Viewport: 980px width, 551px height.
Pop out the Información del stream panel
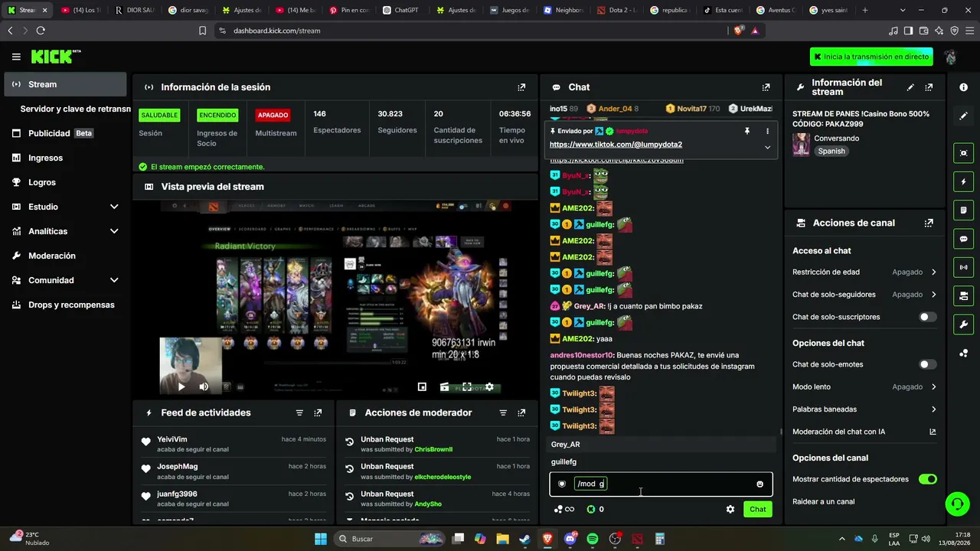click(x=929, y=87)
